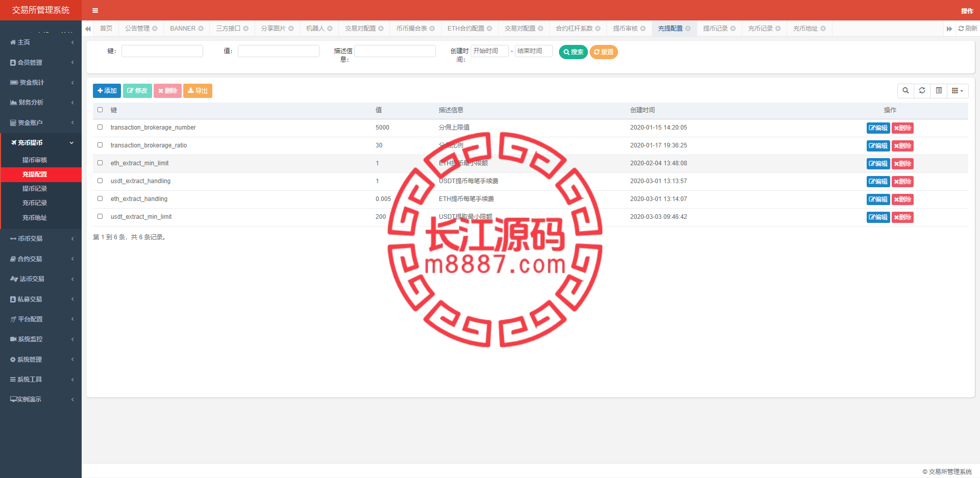Close the 公告管理 tab

coord(155,29)
